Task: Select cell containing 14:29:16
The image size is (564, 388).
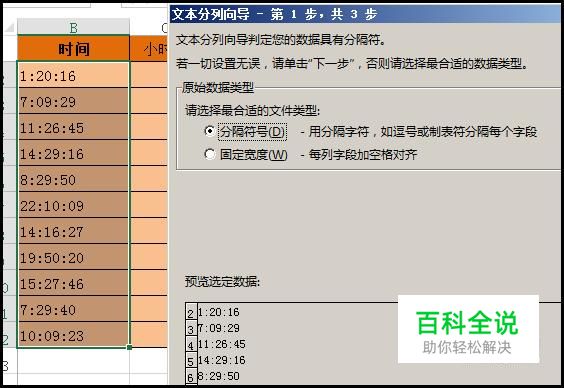Action: pyautogui.click(x=73, y=153)
